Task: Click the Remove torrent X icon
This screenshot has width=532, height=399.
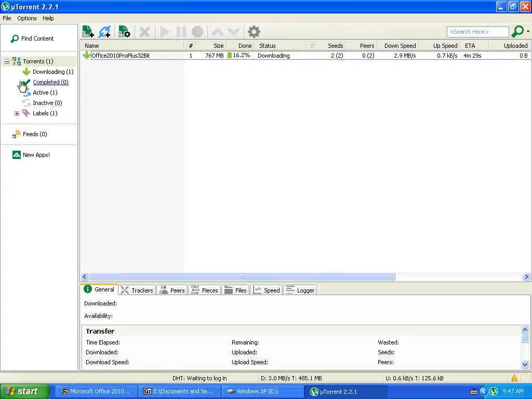Action: 144,32
